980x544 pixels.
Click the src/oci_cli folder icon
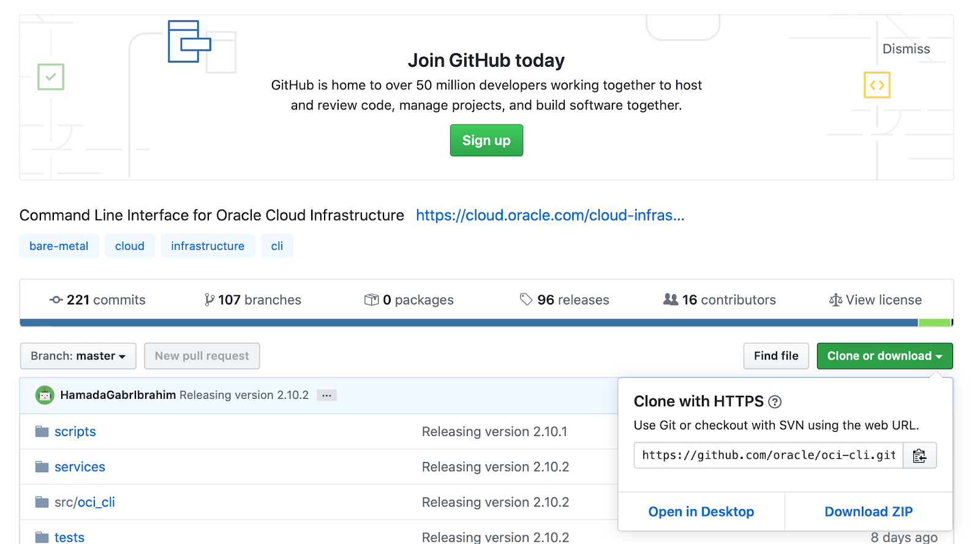coord(42,502)
